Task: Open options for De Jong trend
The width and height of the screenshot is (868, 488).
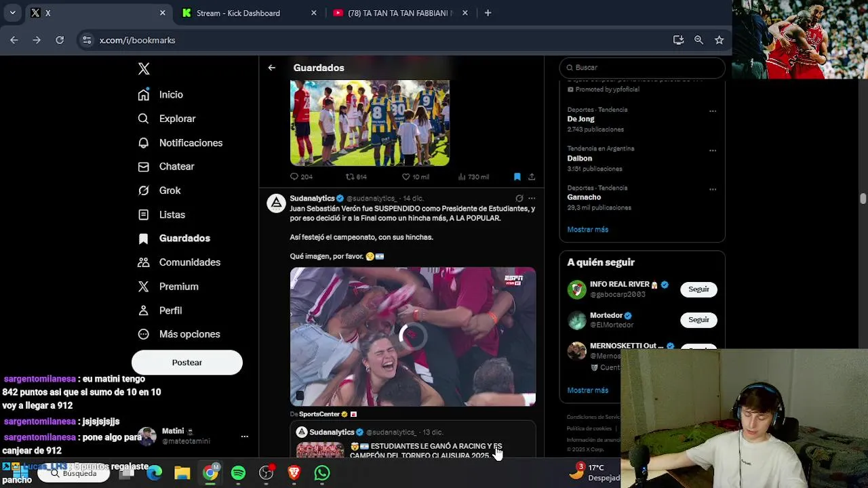Action: (x=713, y=111)
